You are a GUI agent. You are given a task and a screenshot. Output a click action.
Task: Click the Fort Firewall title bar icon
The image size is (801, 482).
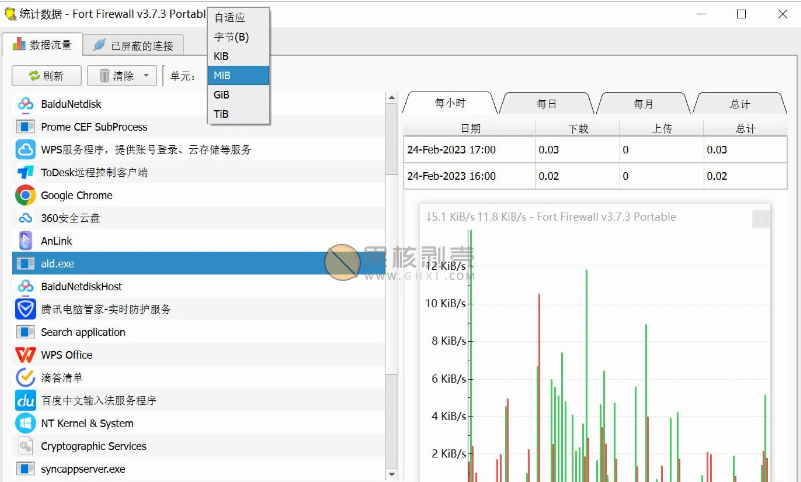pos(10,14)
